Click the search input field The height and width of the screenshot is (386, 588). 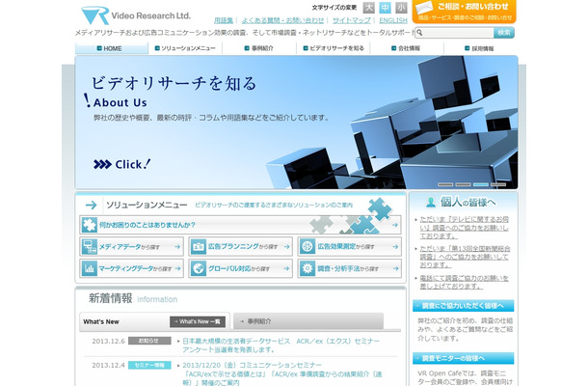tap(454, 33)
